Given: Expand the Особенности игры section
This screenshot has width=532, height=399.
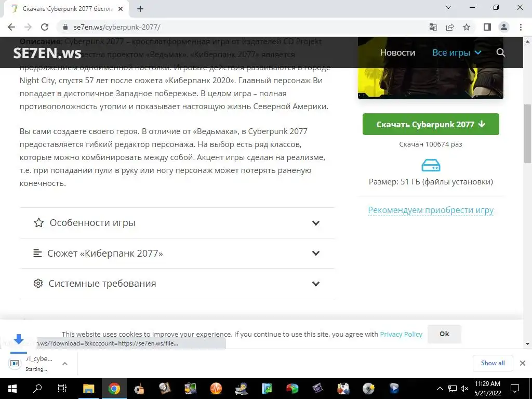Looking at the screenshot, I should click(x=177, y=223).
